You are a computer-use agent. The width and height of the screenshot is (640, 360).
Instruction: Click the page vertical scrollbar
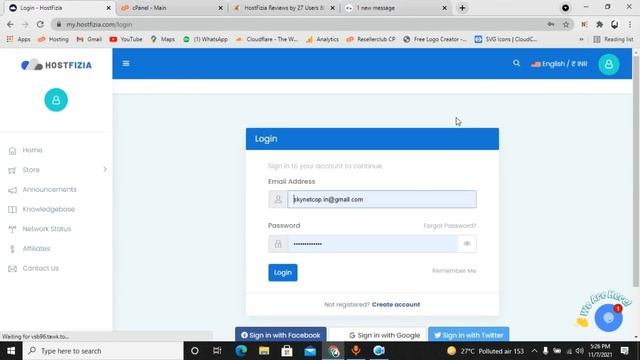636,171
